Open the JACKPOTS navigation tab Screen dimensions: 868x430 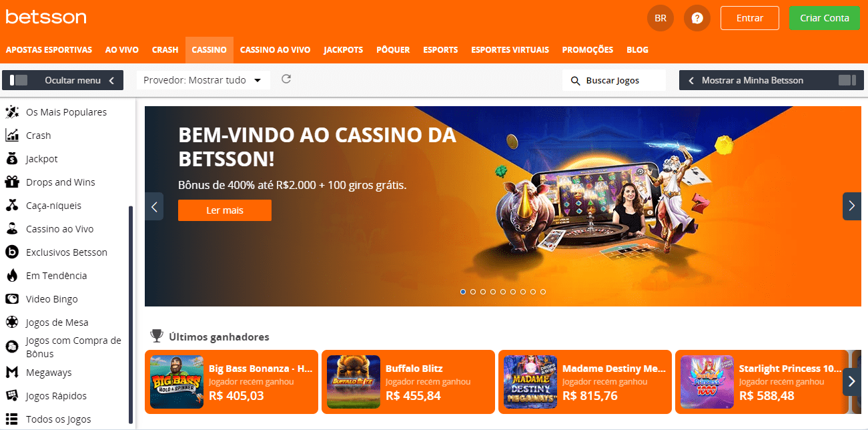pos(344,50)
